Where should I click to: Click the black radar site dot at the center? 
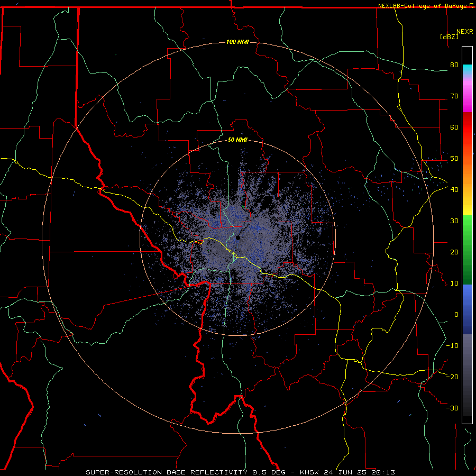click(238, 237)
